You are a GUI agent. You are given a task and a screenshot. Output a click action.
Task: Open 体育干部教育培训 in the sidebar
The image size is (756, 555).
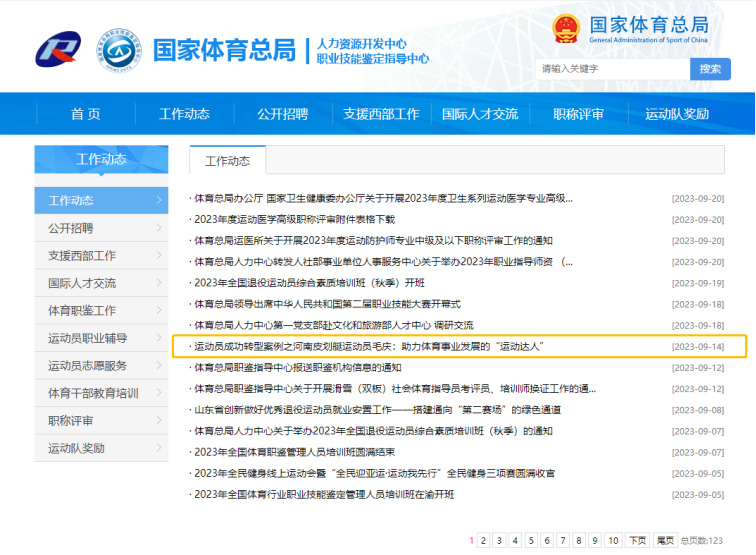(93, 393)
